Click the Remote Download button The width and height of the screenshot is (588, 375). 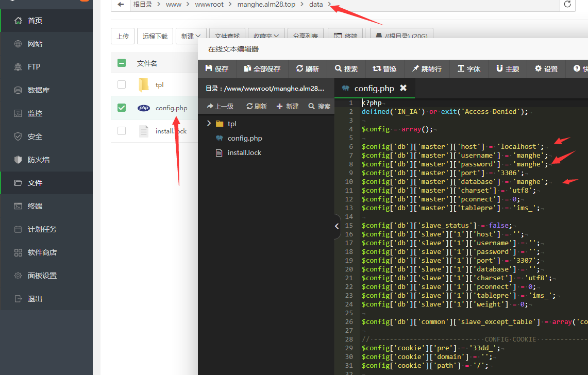point(155,36)
